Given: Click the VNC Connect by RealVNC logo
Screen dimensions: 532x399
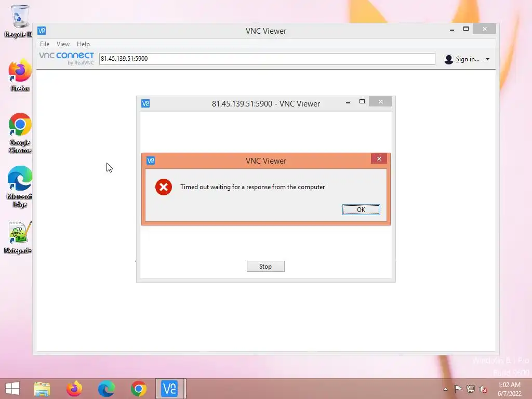Looking at the screenshot, I should 66,58.
